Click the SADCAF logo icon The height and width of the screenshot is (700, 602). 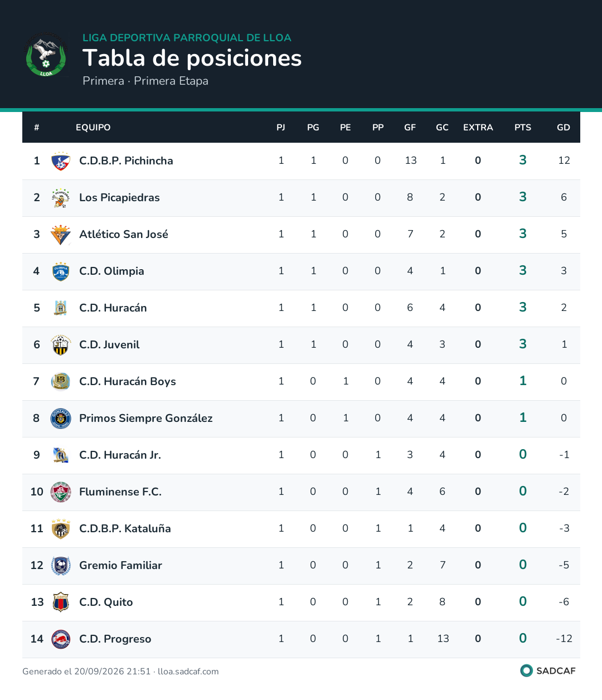(526, 670)
